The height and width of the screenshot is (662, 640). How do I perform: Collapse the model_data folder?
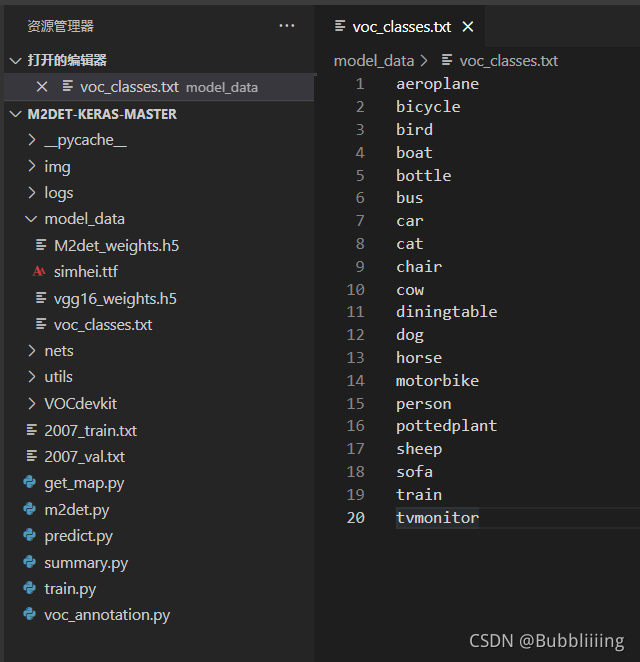32,219
